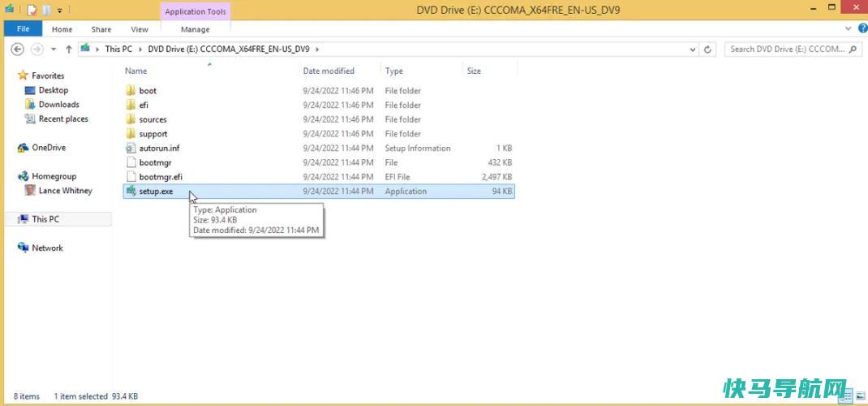Refresh the folder with the refresh button
This screenshot has width=868, height=406.
coord(707,50)
